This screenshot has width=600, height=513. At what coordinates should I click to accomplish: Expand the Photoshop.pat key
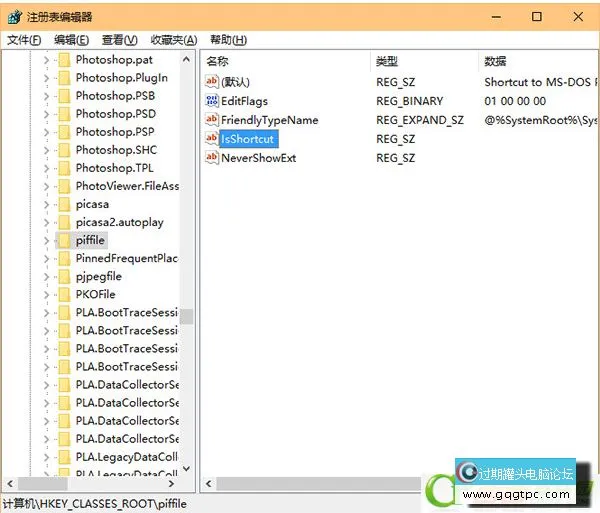pyautogui.click(x=46, y=60)
